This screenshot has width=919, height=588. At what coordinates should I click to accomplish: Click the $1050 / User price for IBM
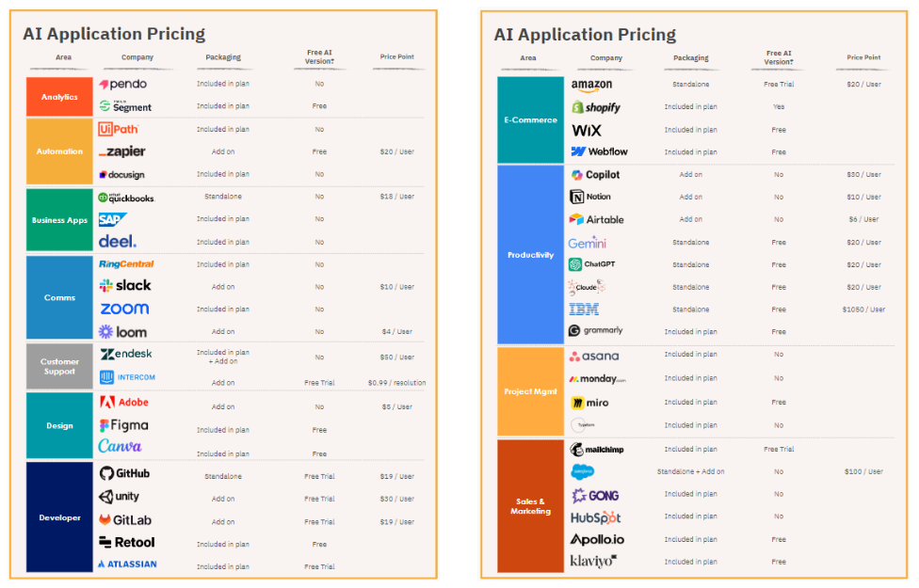tap(863, 309)
